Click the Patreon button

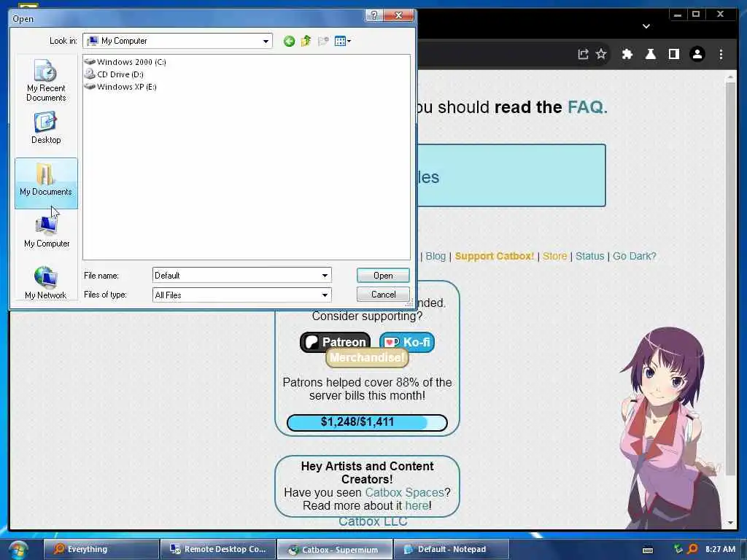(x=335, y=342)
